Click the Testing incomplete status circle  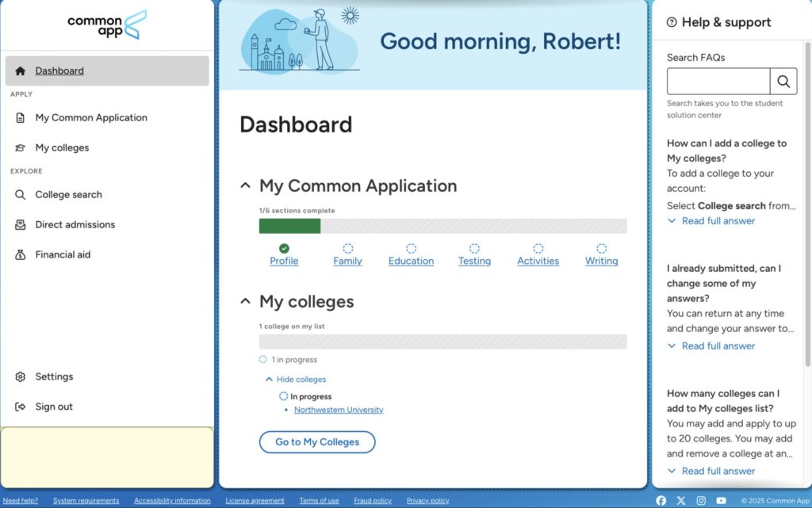pyautogui.click(x=474, y=249)
